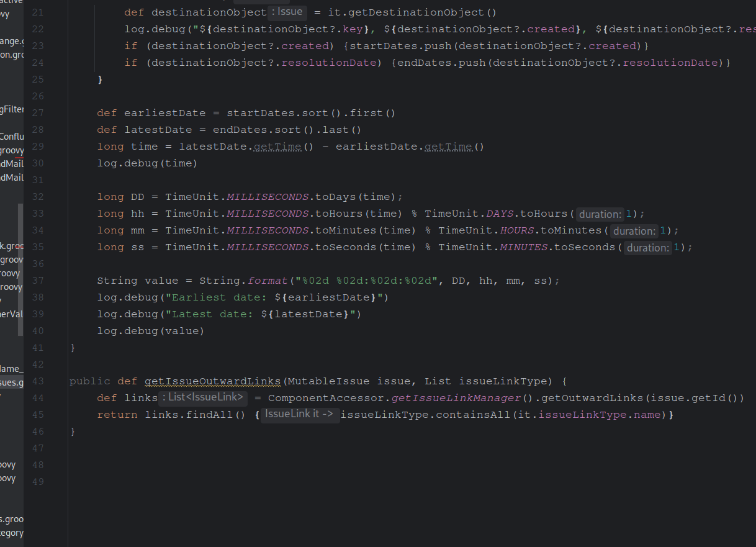The width and height of the screenshot is (756, 547).
Task: Click the ComponentAccessor class reference
Action: pyautogui.click(x=326, y=398)
